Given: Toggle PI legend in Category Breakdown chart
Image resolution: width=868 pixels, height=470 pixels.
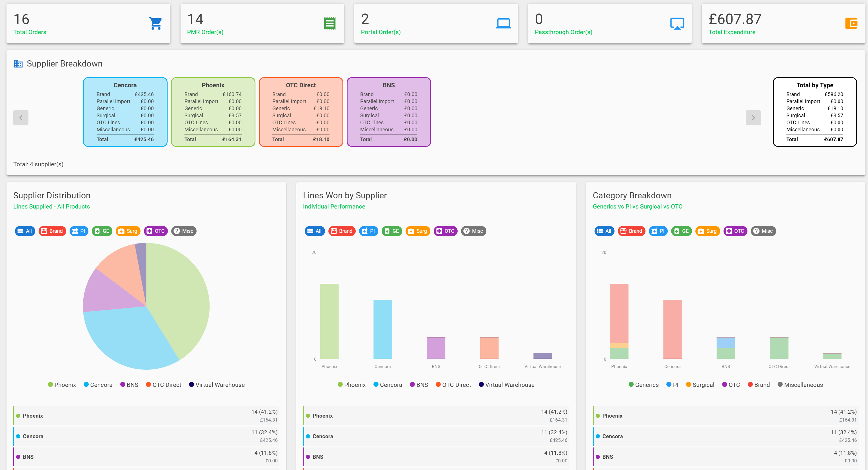Looking at the screenshot, I should [x=673, y=385].
